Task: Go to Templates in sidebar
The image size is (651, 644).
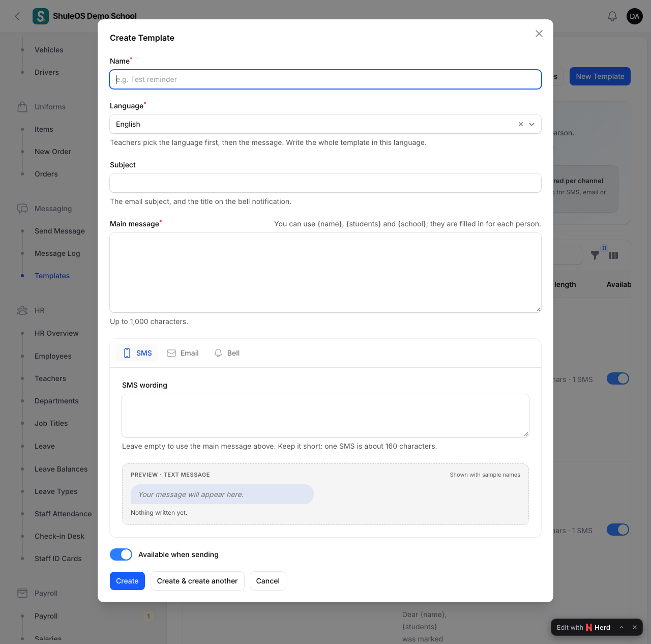Action: (52, 276)
